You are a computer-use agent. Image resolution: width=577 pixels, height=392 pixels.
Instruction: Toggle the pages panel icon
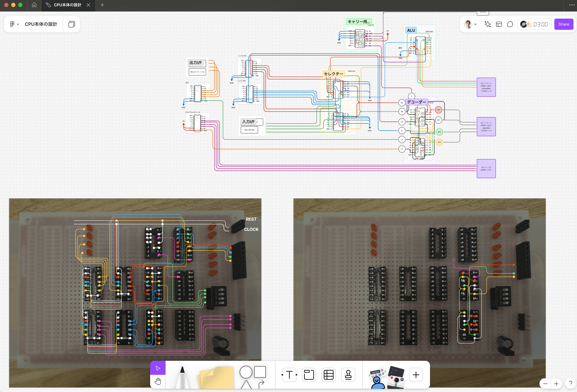pos(72,24)
